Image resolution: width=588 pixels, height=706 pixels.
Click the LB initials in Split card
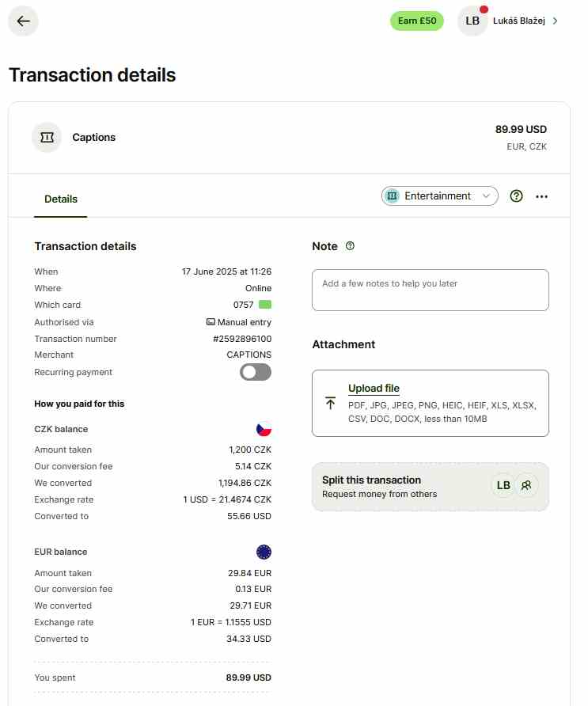pyautogui.click(x=503, y=485)
